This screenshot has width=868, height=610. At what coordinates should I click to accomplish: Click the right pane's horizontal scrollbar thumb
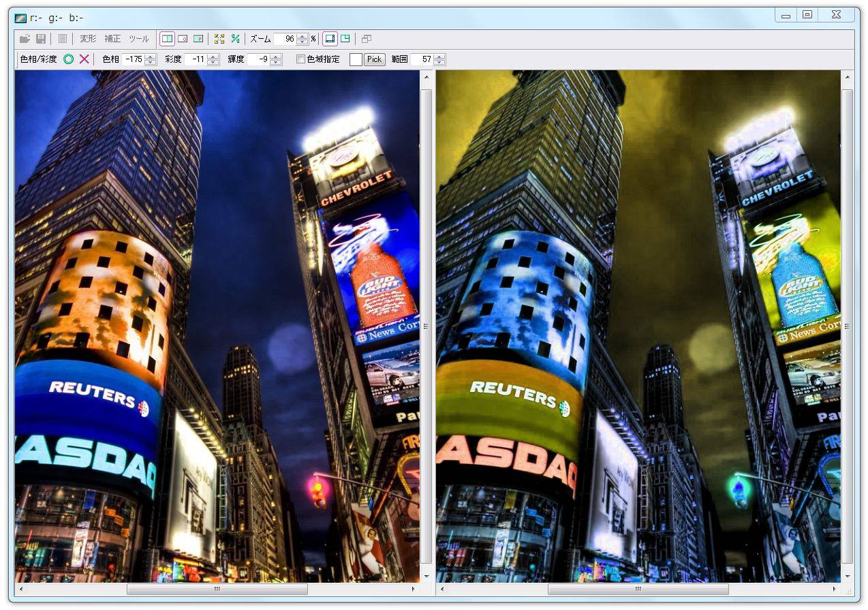tap(638, 589)
